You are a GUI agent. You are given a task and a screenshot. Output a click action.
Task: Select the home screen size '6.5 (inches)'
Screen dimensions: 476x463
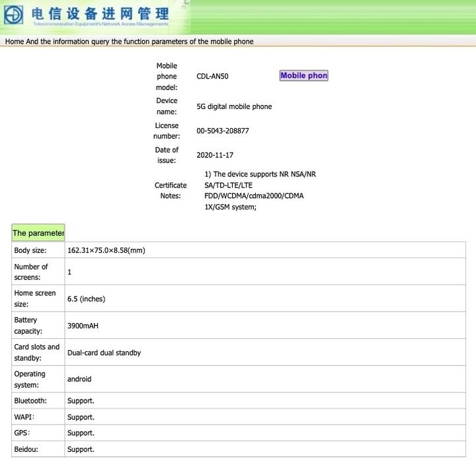86,299
